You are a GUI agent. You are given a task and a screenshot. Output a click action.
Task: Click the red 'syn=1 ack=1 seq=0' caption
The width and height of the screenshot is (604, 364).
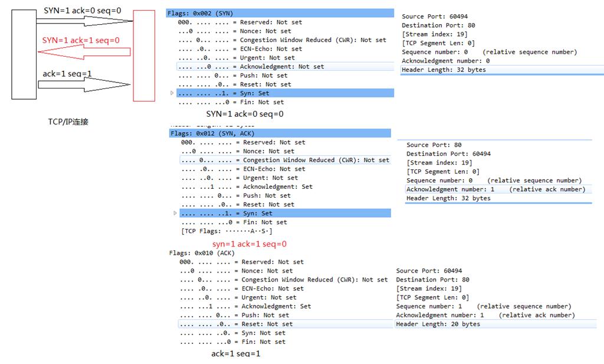tap(250, 244)
